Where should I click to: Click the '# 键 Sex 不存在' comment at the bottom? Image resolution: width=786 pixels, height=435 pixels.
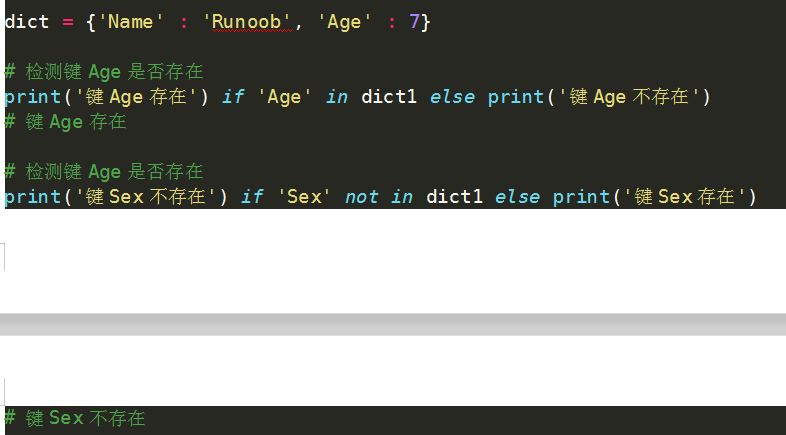click(75, 418)
